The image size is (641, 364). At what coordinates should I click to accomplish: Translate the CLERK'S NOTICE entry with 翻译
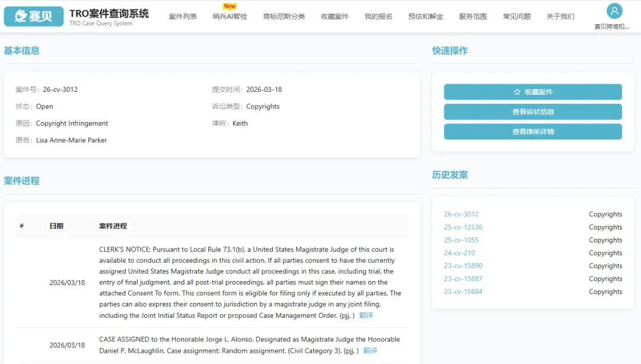tap(366, 315)
